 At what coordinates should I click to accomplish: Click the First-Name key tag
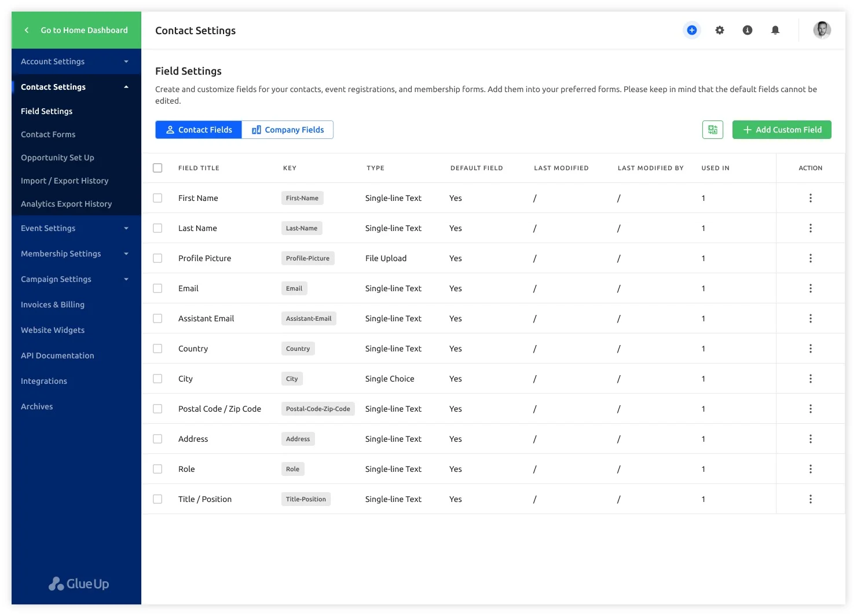pos(302,198)
